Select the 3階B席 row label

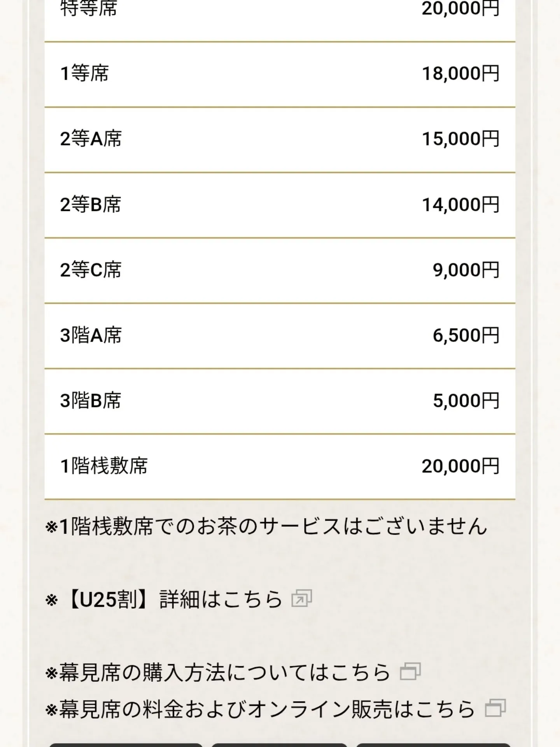tap(91, 400)
